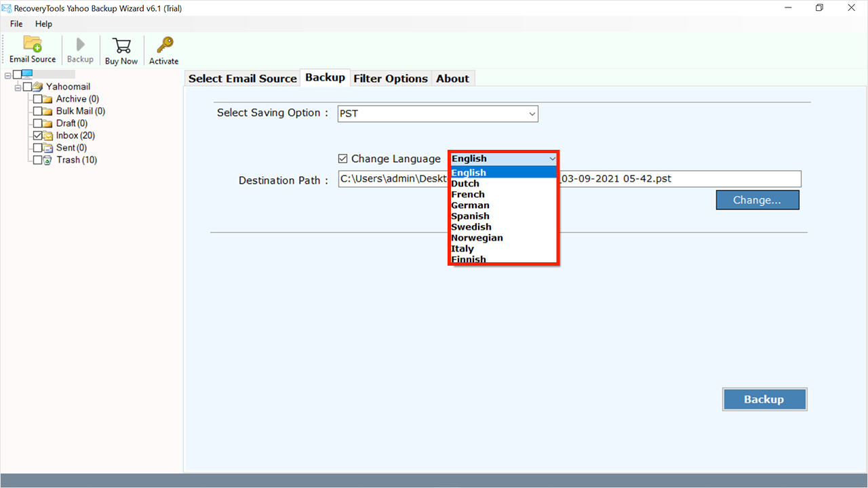Click the Activate key icon
868x488 pixels.
tap(164, 45)
